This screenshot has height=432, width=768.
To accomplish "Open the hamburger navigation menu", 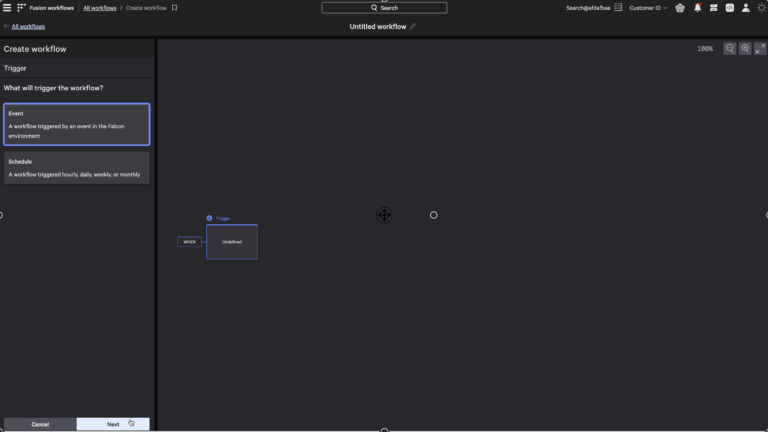I will pyautogui.click(x=7, y=8).
